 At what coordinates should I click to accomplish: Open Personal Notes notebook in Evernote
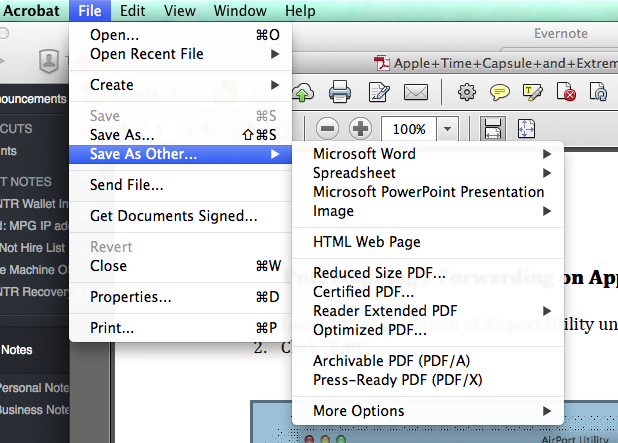click(34, 388)
